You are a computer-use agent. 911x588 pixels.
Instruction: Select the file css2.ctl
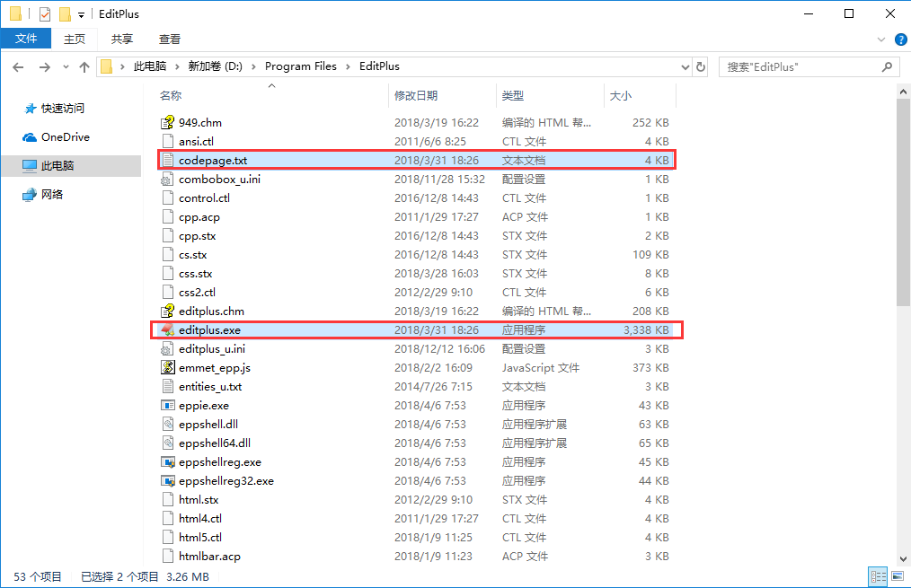coord(416,293)
